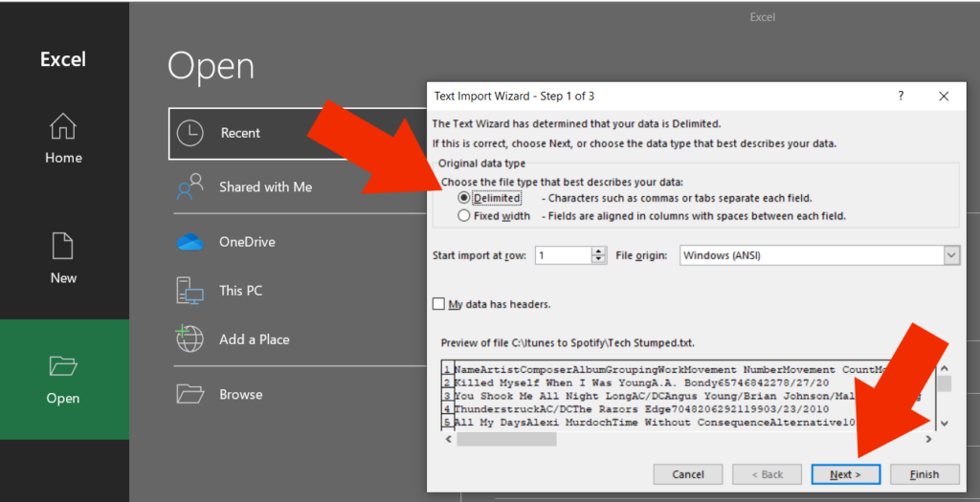Decrease the start import row value
Screen dimensions: 980x502
tap(599, 260)
